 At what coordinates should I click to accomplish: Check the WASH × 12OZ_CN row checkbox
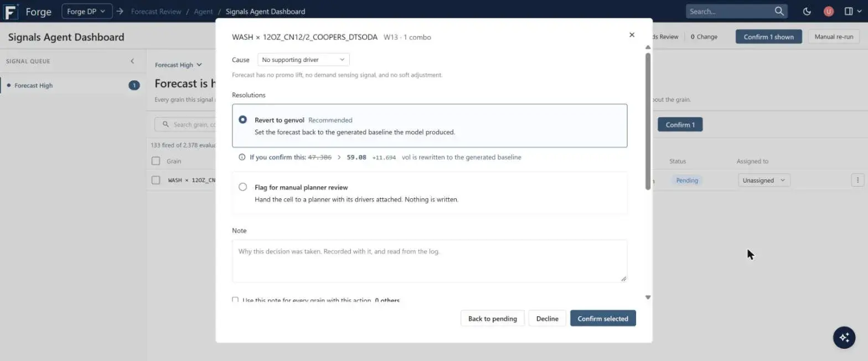point(156,180)
